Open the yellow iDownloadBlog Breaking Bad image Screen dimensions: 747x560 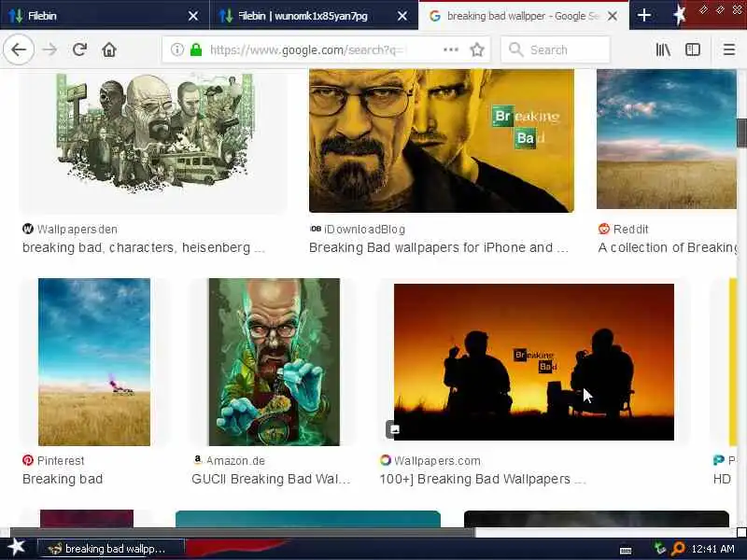441,141
